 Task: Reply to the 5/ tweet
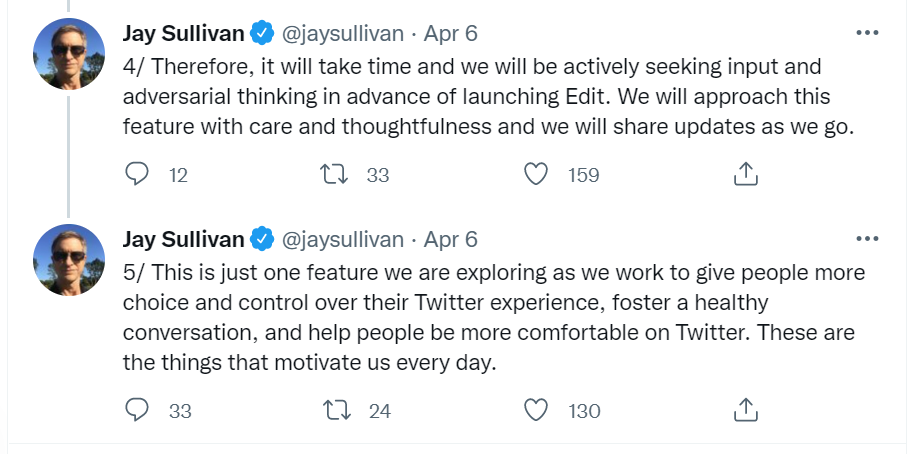tap(137, 410)
